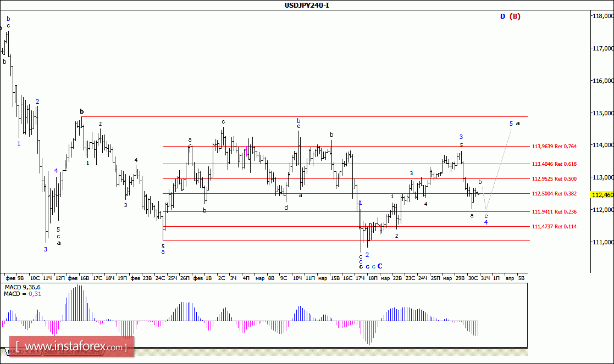Open the www.instaforex.com watermark link
The width and height of the screenshot is (614, 364).
pyautogui.click(x=71, y=346)
